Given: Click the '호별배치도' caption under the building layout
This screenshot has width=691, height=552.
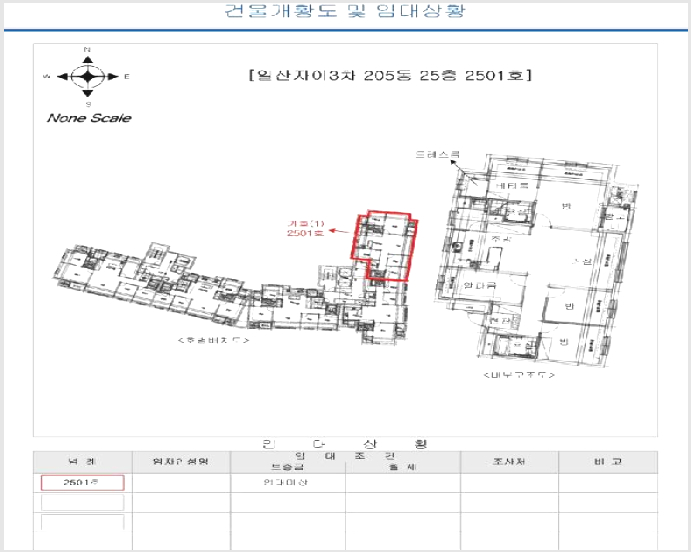Looking at the screenshot, I should (213, 341).
